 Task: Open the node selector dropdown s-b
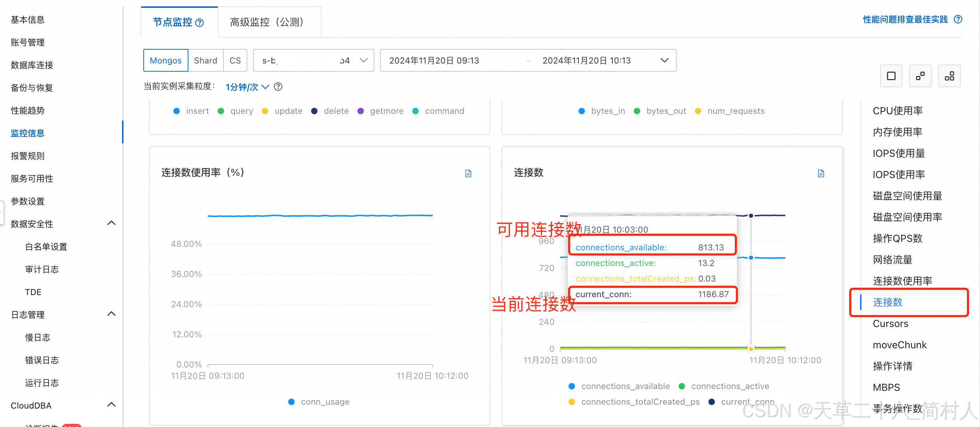point(313,60)
